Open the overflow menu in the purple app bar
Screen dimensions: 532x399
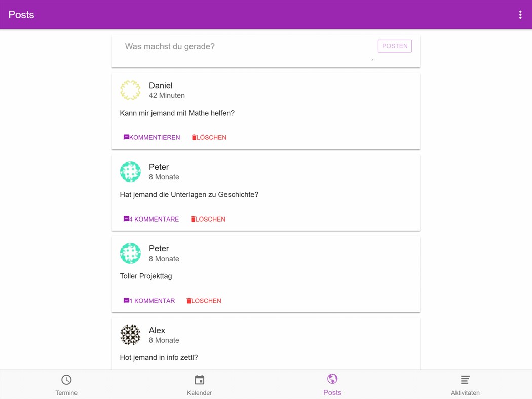click(x=520, y=14)
